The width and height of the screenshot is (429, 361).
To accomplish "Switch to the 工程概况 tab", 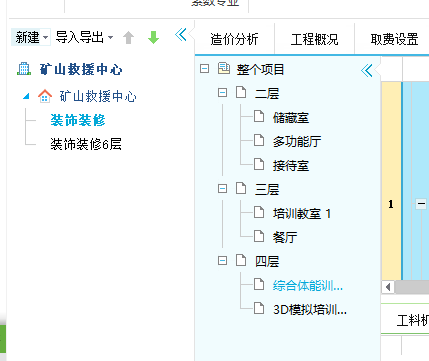I will pyautogui.click(x=314, y=39).
